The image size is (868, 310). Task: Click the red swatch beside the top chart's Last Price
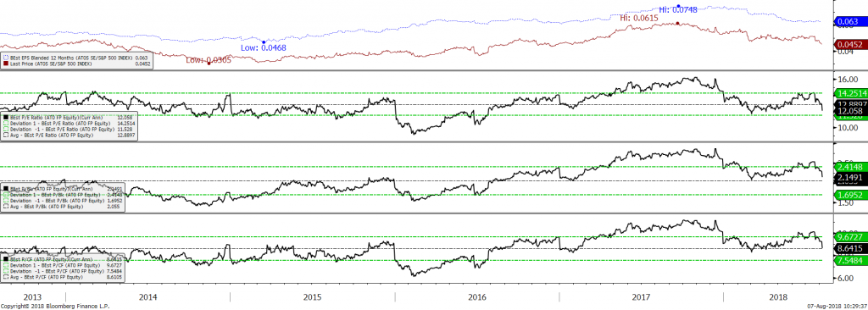(6, 64)
